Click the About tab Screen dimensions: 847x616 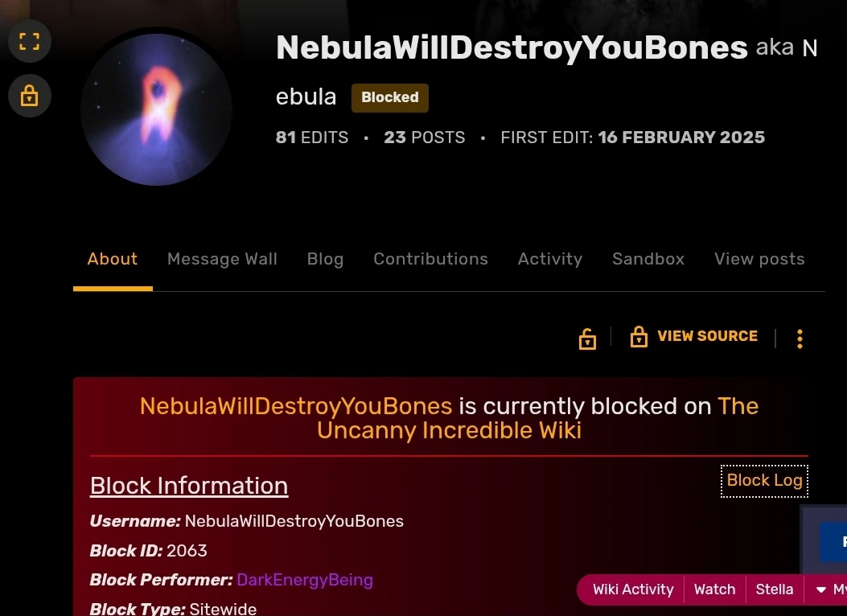(x=113, y=259)
